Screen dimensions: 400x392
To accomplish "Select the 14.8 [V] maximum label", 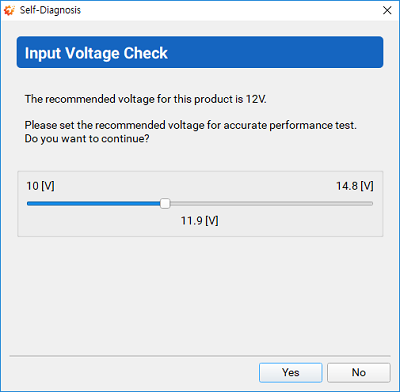I will coord(355,186).
